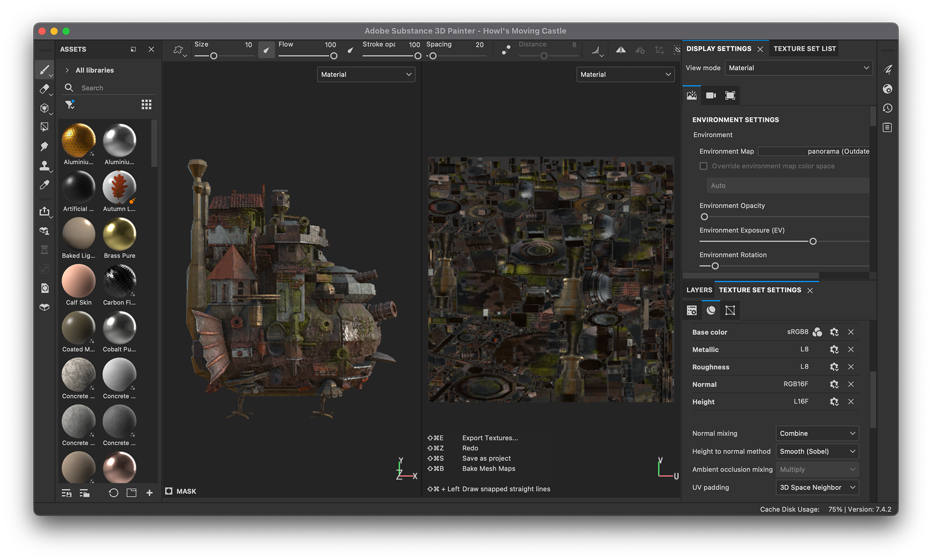Switch to the LAYERS tab

pos(699,290)
